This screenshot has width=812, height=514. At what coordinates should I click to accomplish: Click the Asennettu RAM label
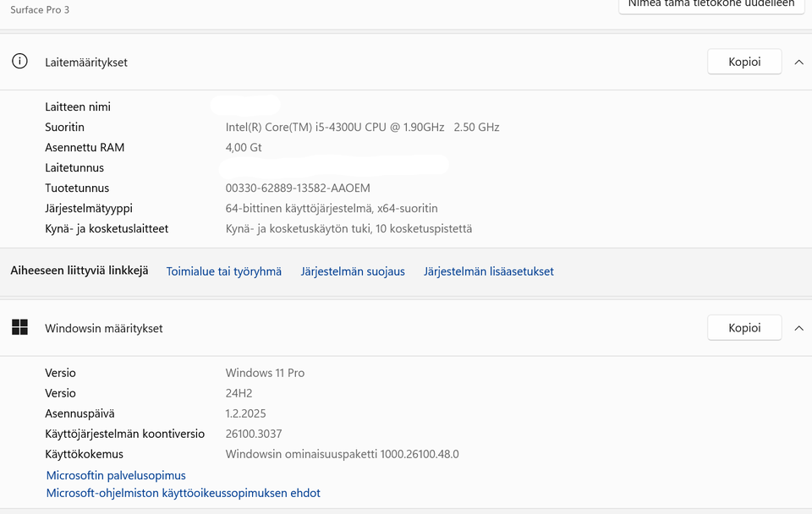[85, 148]
